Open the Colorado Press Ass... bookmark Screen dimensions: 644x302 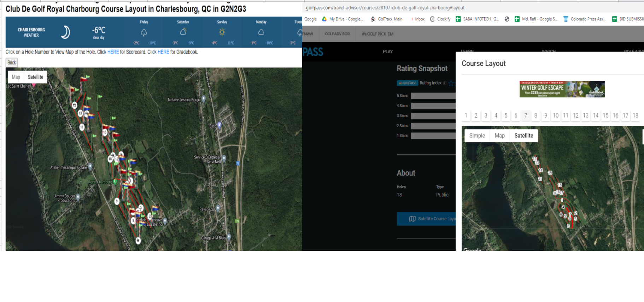point(584,19)
